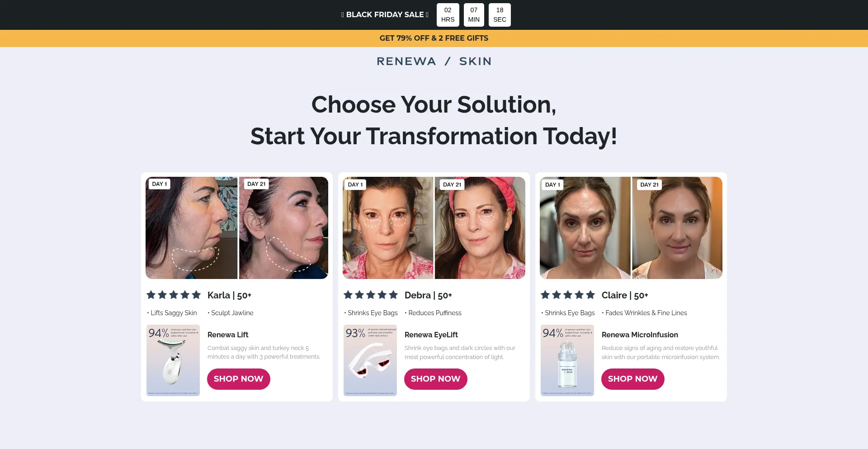Shop now for Renewa MicroInfusion
868x449 pixels.
633,379
